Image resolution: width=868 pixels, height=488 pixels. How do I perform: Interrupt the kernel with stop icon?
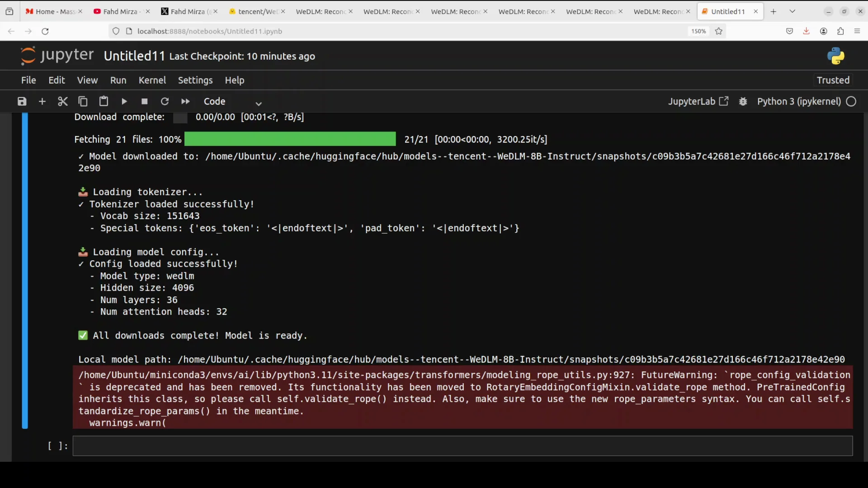[145, 101]
